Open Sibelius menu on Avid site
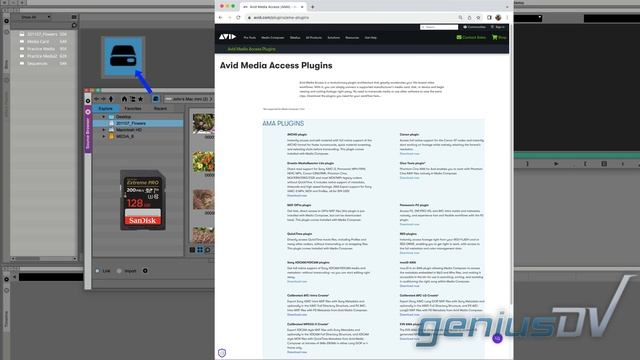Image resolution: width=640 pixels, height=360 pixels. coord(295,38)
